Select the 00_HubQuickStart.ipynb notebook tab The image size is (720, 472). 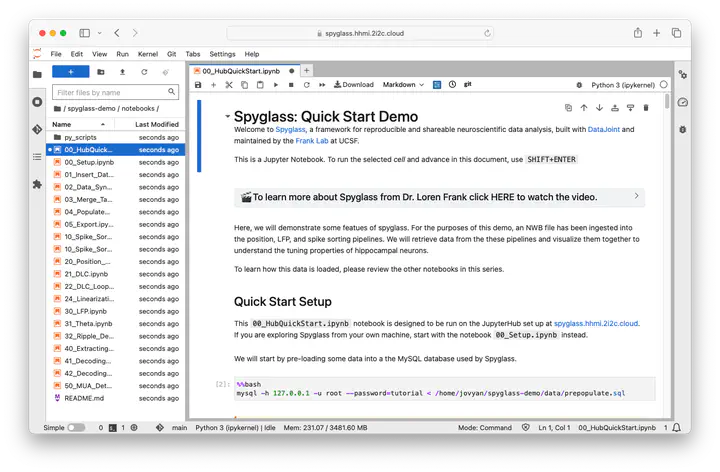coord(240,71)
